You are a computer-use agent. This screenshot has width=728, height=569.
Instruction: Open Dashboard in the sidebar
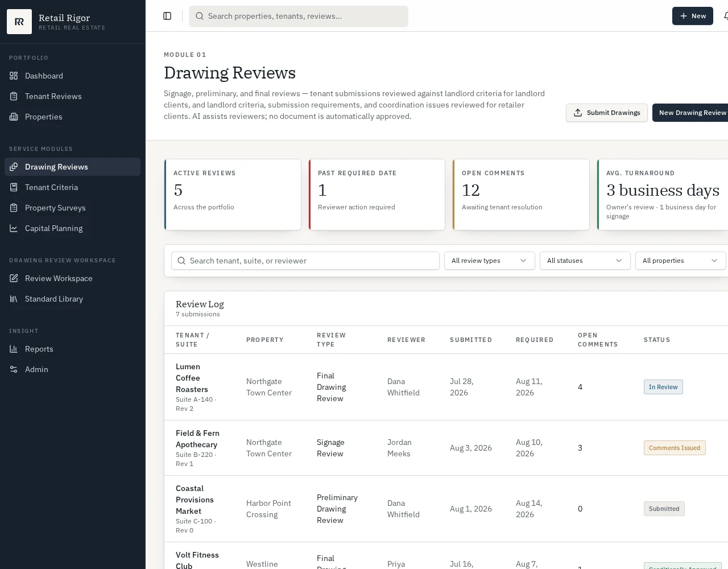[x=72, y=76]
